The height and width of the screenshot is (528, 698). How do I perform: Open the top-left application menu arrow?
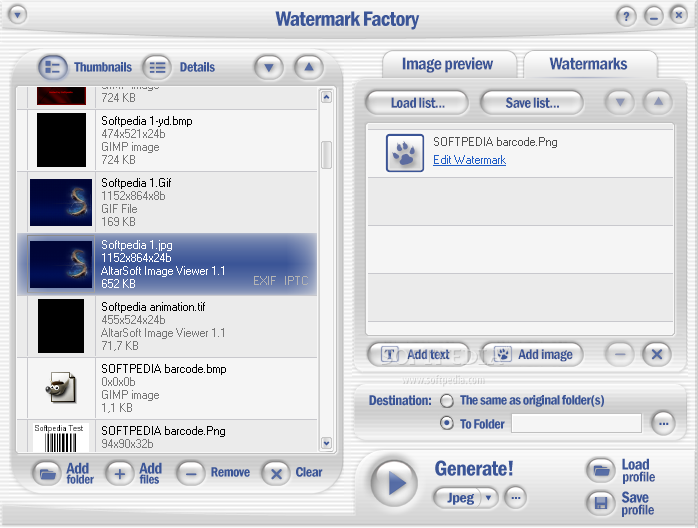click(17, 15)
